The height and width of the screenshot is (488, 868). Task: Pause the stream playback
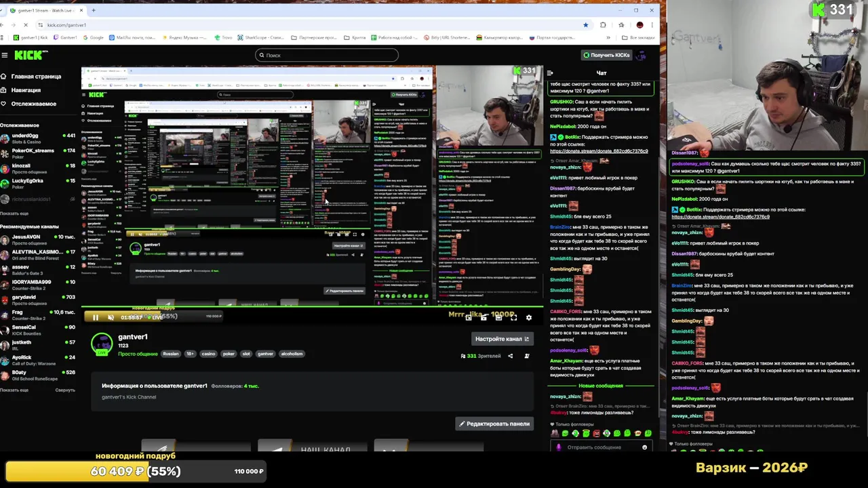coord(96,317)
